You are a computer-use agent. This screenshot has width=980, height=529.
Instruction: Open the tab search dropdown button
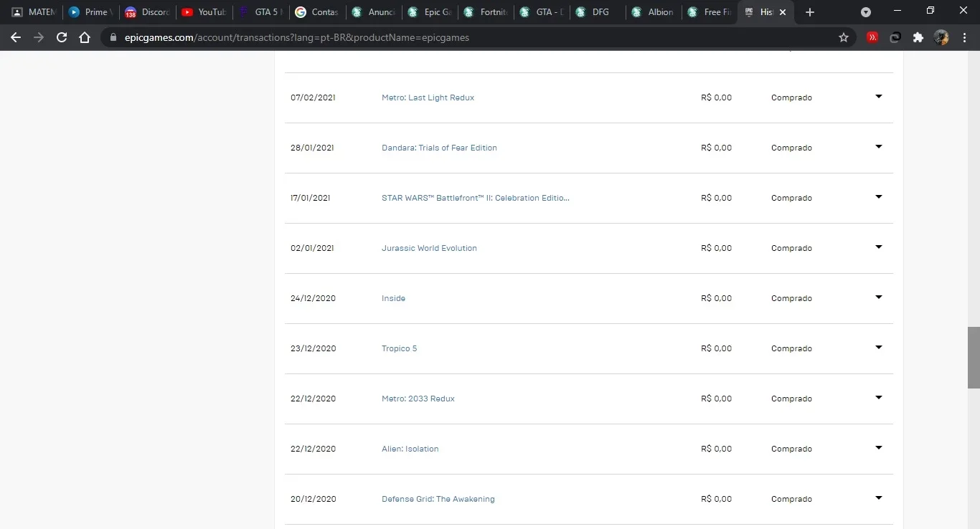866,12
